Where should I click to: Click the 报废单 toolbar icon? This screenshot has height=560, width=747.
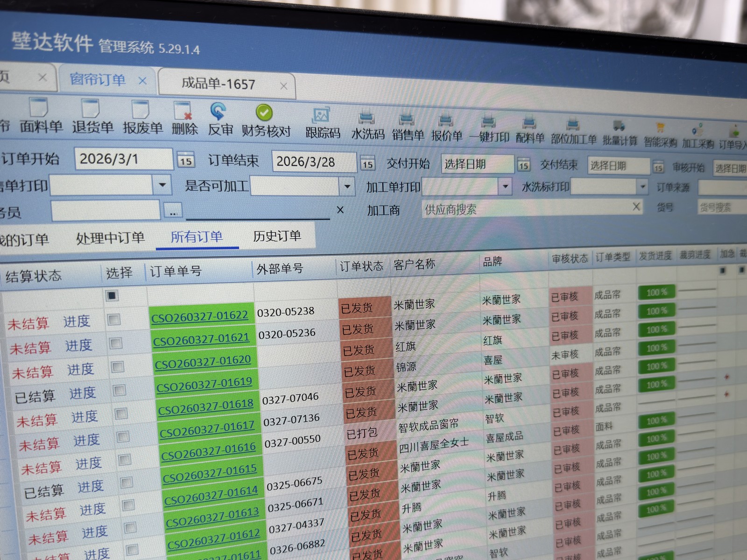[x=141, y=109]
